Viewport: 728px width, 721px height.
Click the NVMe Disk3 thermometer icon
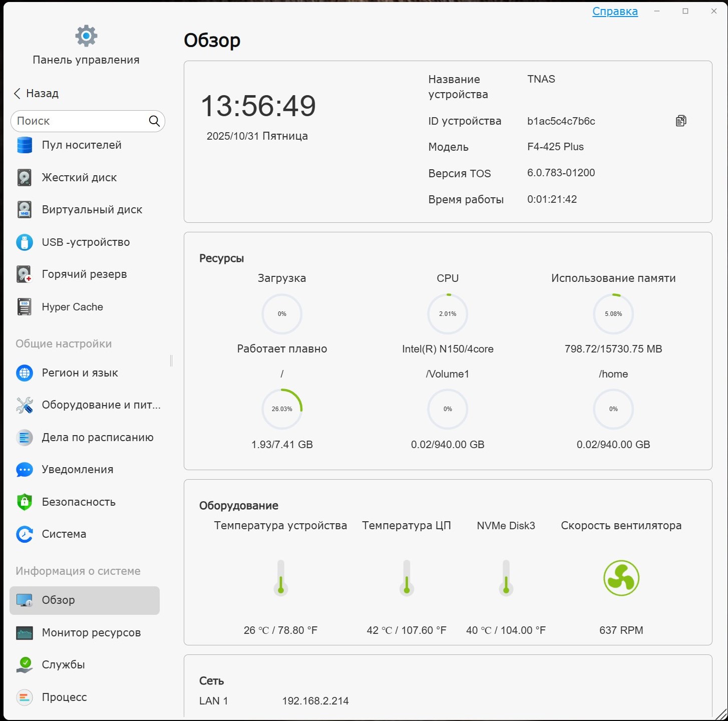tap(506, 577)
